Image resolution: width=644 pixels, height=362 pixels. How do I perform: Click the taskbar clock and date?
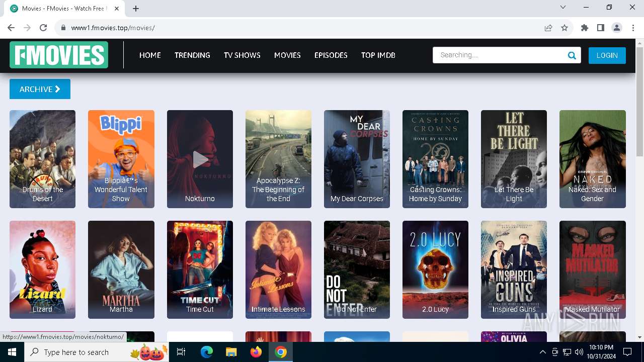[x=601, y=352]
